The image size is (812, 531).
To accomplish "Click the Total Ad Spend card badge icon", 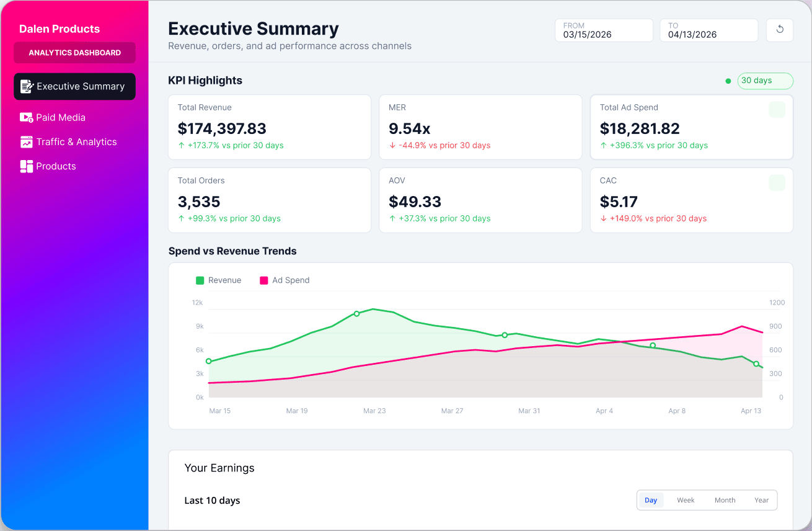I will point(777,110).
